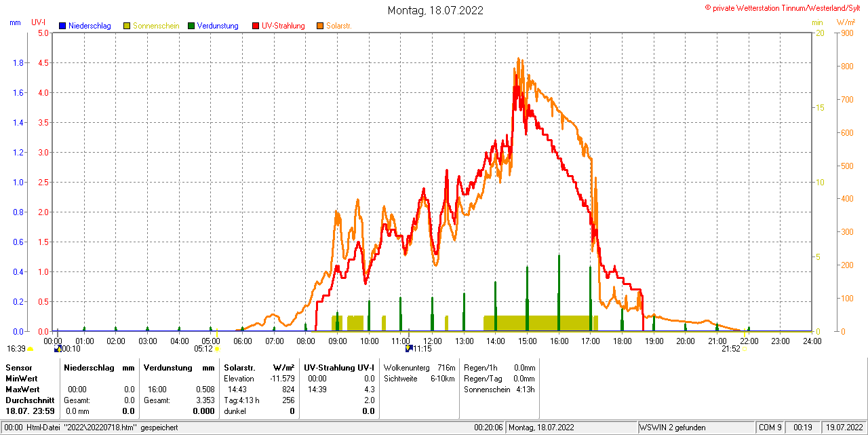This screenshot has height=435, width=868.
Task: Click the red UV-Strahlung legend swatch
Action: (x=256, y=26)
